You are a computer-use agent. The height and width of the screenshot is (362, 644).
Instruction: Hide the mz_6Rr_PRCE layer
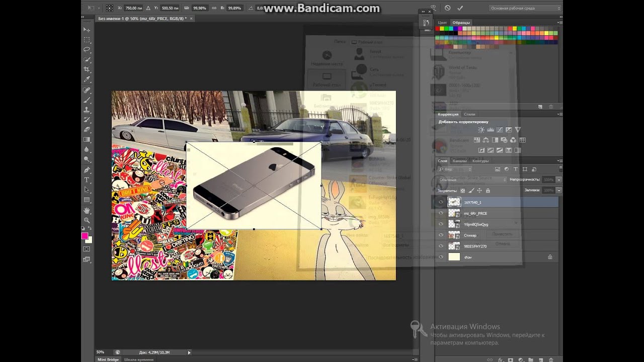(x=441, y=213)
